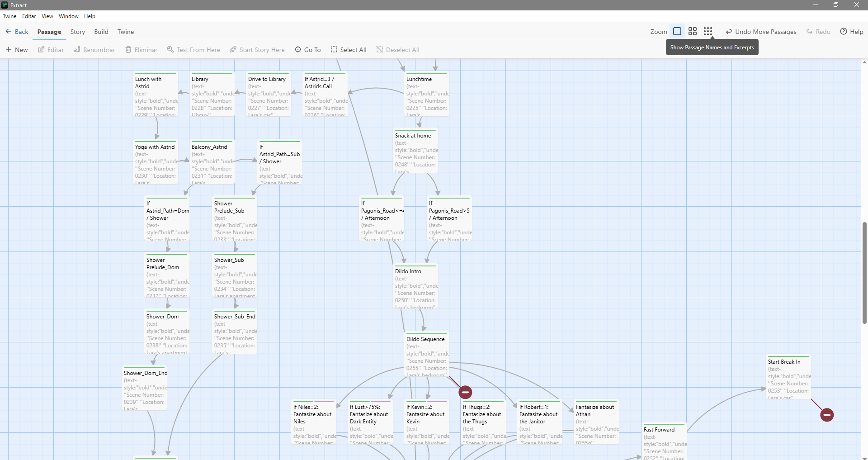Select the Shower Prelude_Sub passage
868x460 pixels.
[235, 218]
